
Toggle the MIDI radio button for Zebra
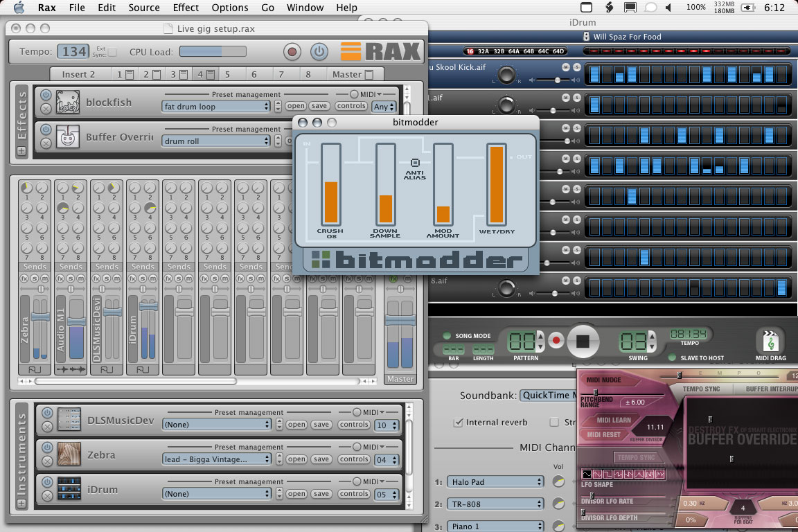(357, 447)
